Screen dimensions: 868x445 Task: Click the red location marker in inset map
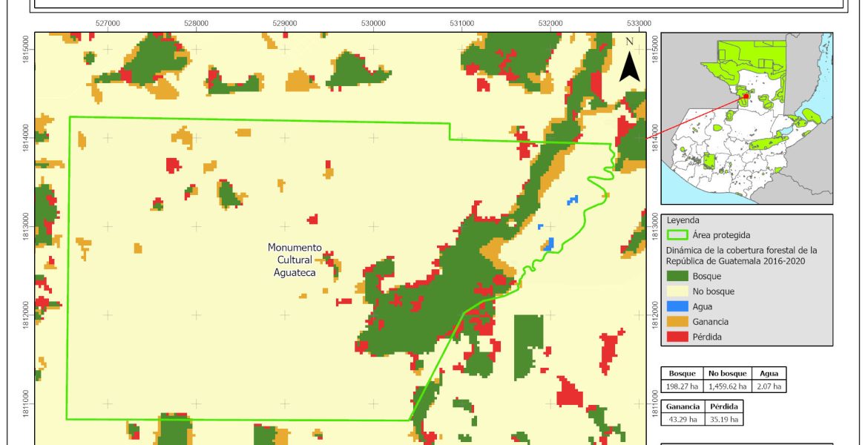click(743, 95)
